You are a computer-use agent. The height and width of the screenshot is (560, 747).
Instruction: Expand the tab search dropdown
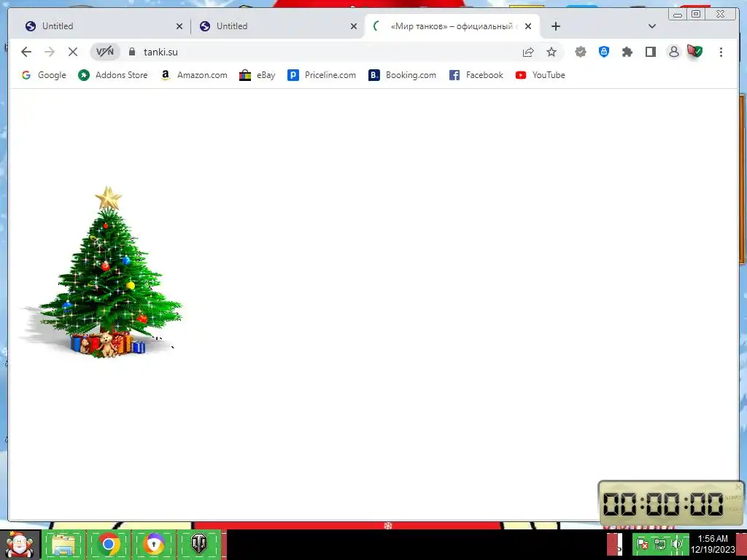click(x=652, y=26)
